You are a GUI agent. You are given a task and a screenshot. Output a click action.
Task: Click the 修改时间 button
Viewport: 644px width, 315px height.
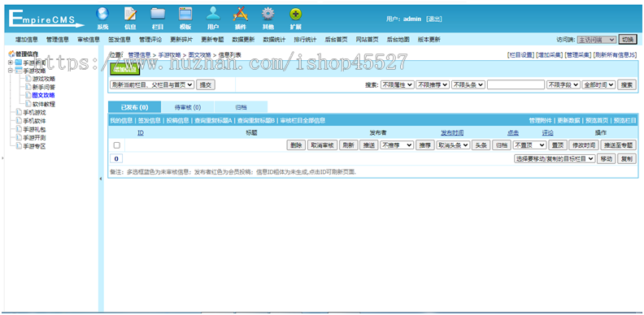click(x=584, y=145)
